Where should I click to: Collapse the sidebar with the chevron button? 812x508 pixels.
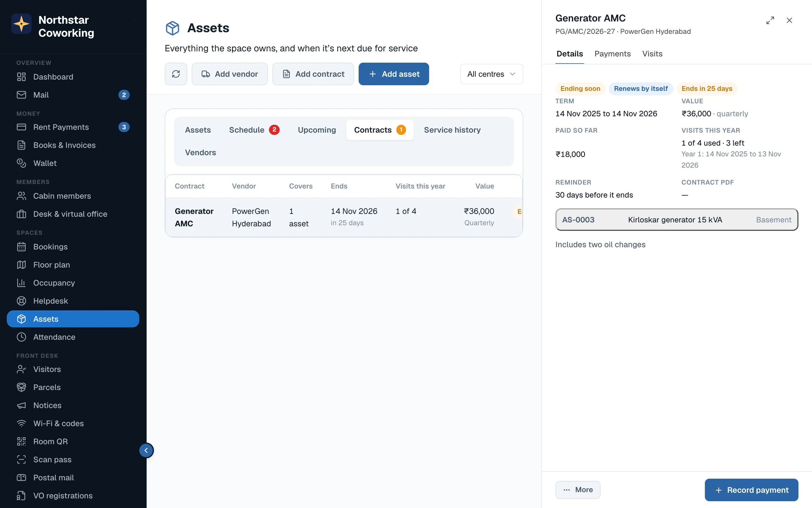(146, 450)
